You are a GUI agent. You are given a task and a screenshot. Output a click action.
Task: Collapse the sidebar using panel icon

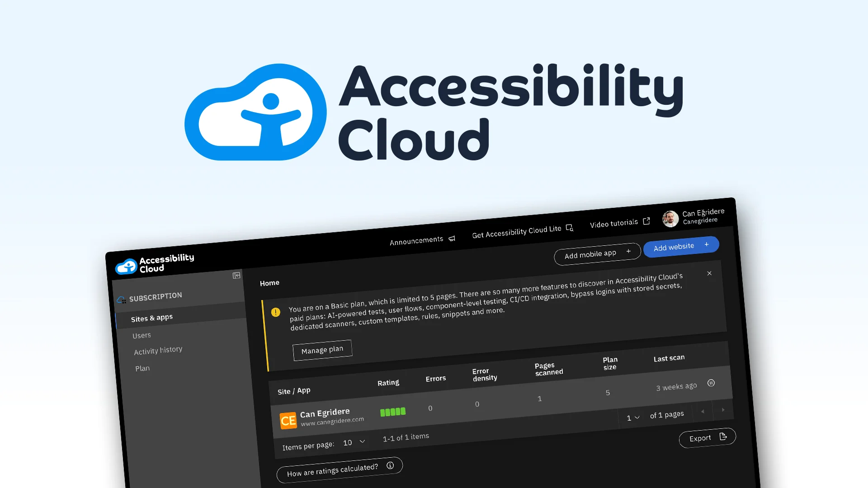(236, 275)
